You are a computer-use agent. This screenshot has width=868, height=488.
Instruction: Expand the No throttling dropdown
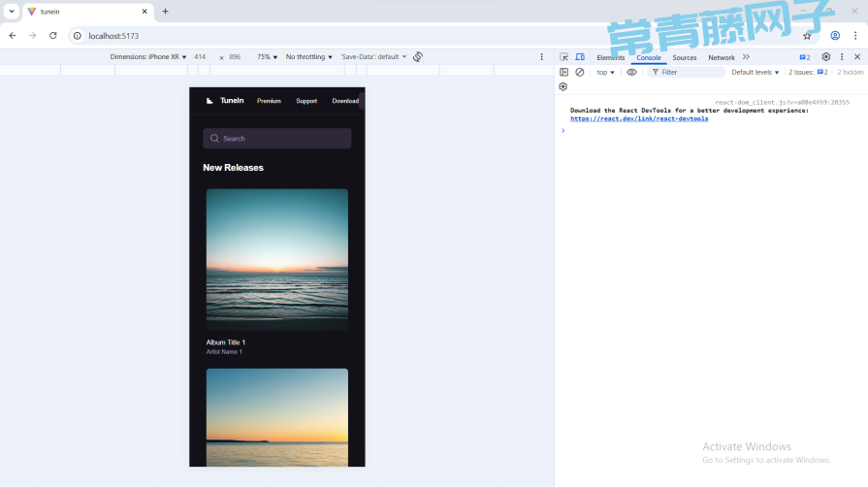pyautogui.click(x=308, y=57)
